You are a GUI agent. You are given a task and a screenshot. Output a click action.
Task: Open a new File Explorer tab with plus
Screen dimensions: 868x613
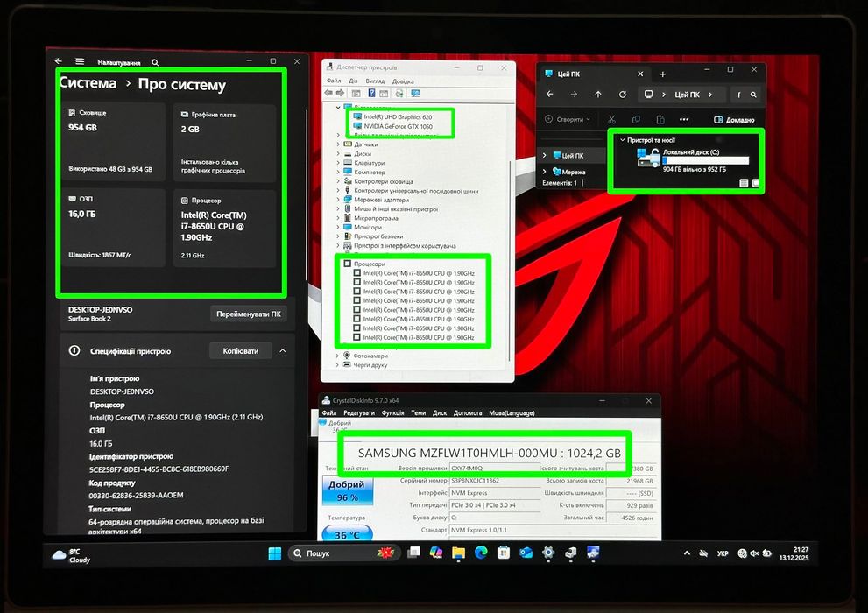pos(663,74)
